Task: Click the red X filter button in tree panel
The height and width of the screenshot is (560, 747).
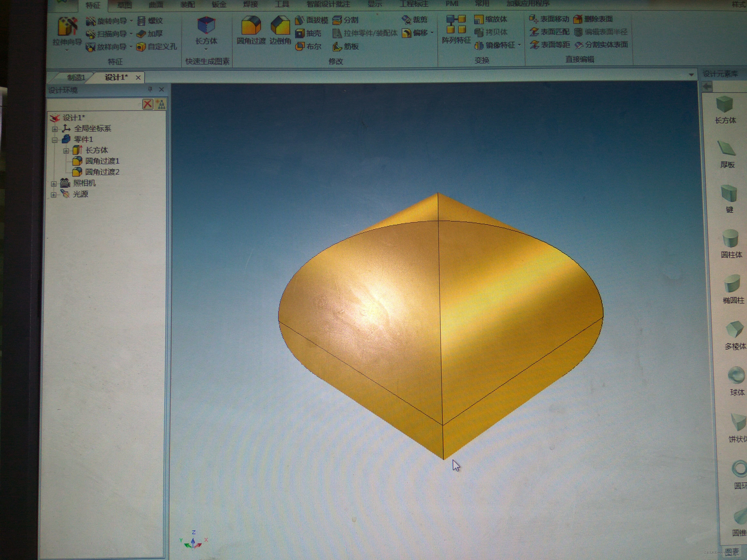Action: click(148, 104)
